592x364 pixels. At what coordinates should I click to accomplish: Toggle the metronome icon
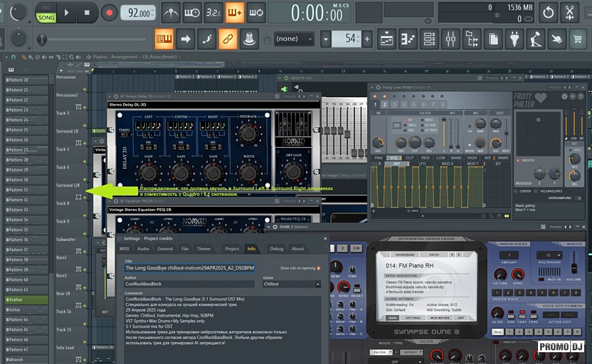pyautogui.click(x=170, y=12)
